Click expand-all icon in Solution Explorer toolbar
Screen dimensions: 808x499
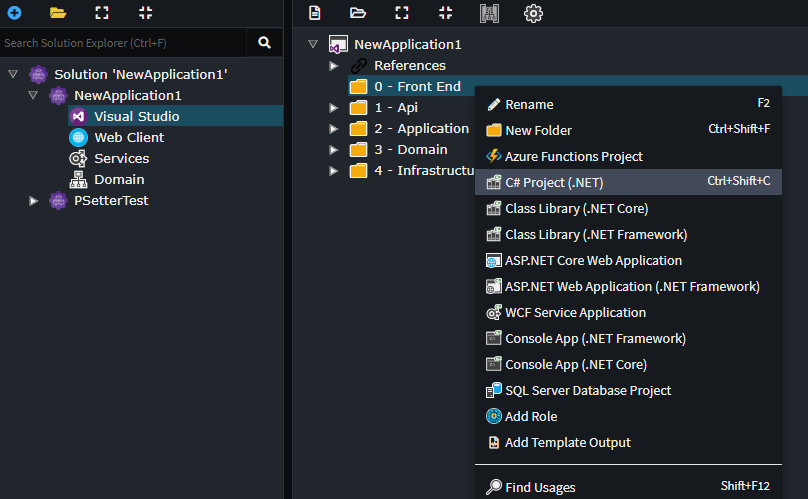102,13
